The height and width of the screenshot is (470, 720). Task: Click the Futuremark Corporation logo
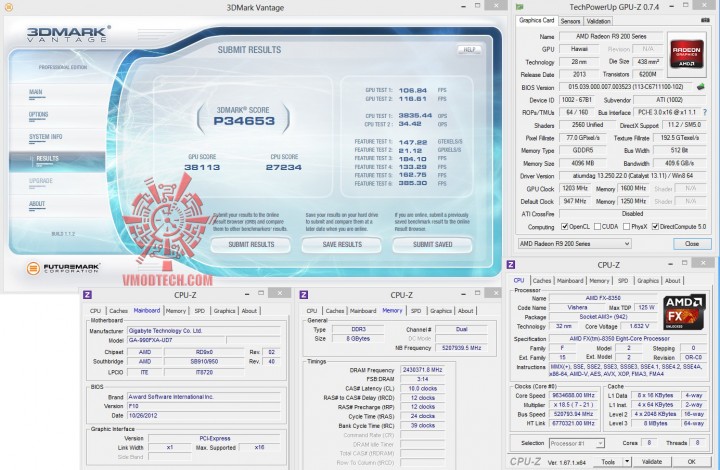[63, 268]
